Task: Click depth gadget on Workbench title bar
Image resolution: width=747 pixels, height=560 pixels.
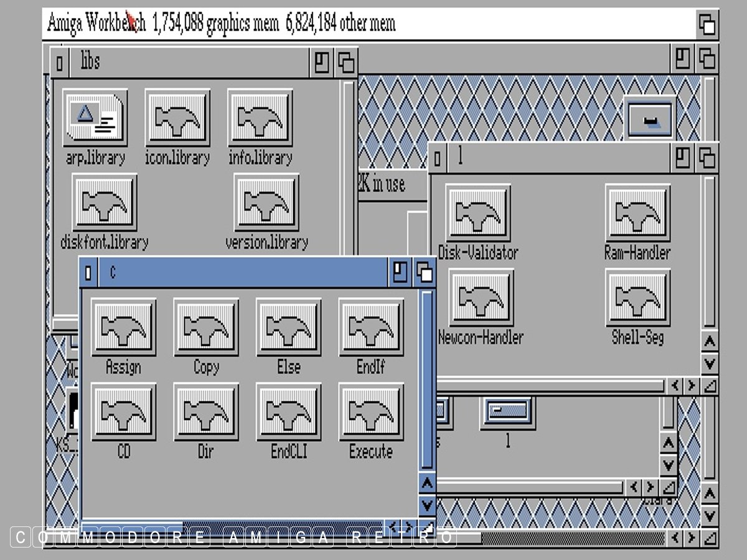Action: [707, 25]
